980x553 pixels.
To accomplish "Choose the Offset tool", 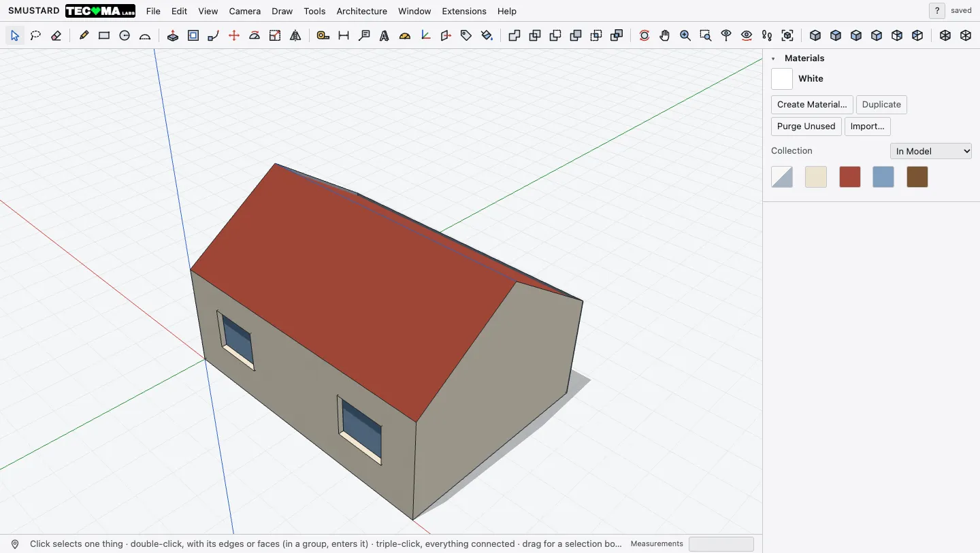I will (x=193, y=35).
